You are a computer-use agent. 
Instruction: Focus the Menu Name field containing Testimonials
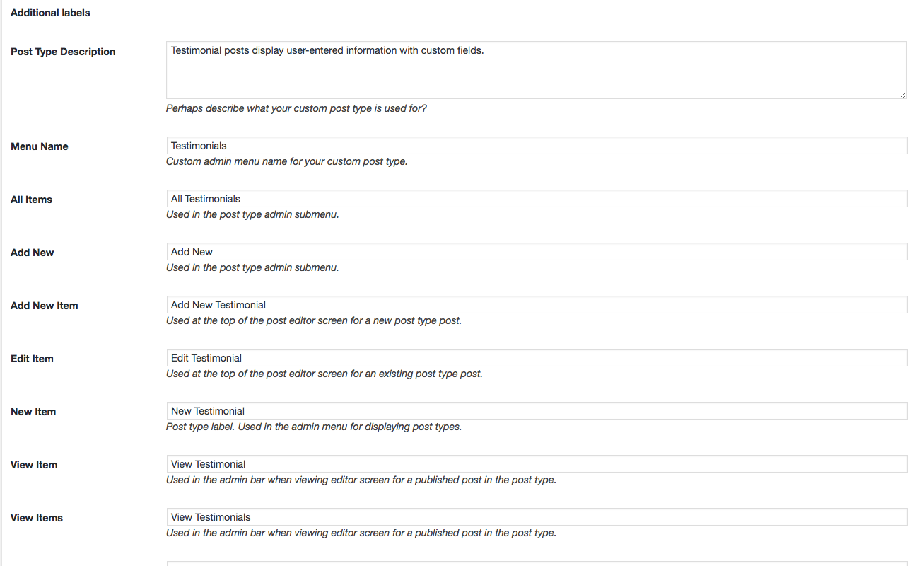[537, 146]
